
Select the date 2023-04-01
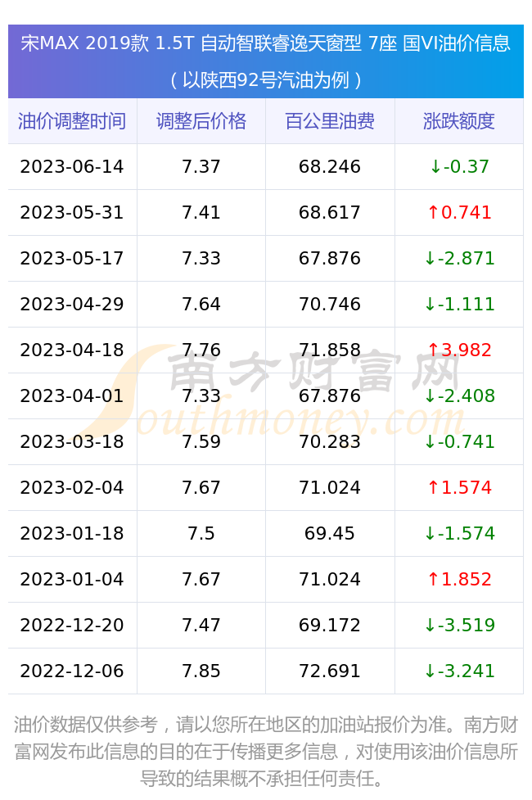tap(72, 396)
